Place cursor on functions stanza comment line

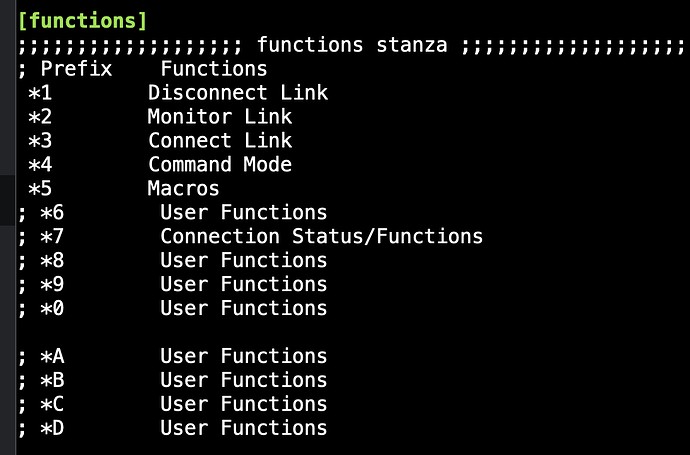(x=352, y=45)
